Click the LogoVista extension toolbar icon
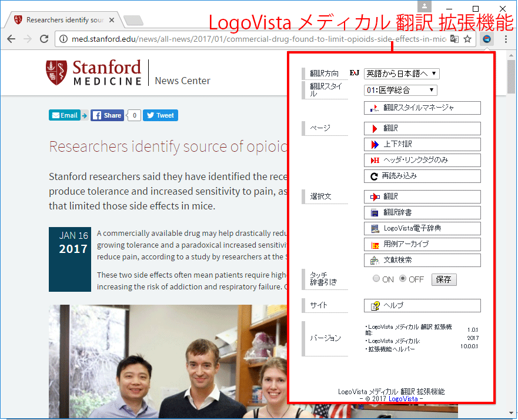 tap(487, 39)
